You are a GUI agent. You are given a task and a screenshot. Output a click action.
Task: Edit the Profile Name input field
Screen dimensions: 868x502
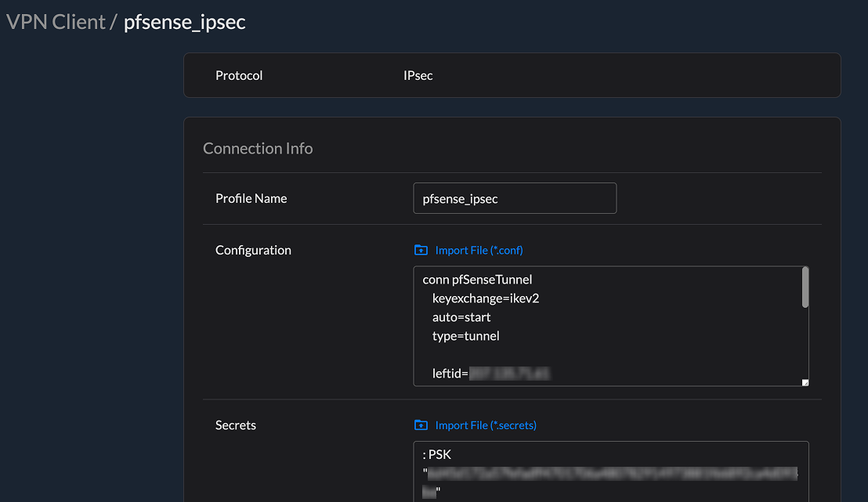(x=515, y=198)
